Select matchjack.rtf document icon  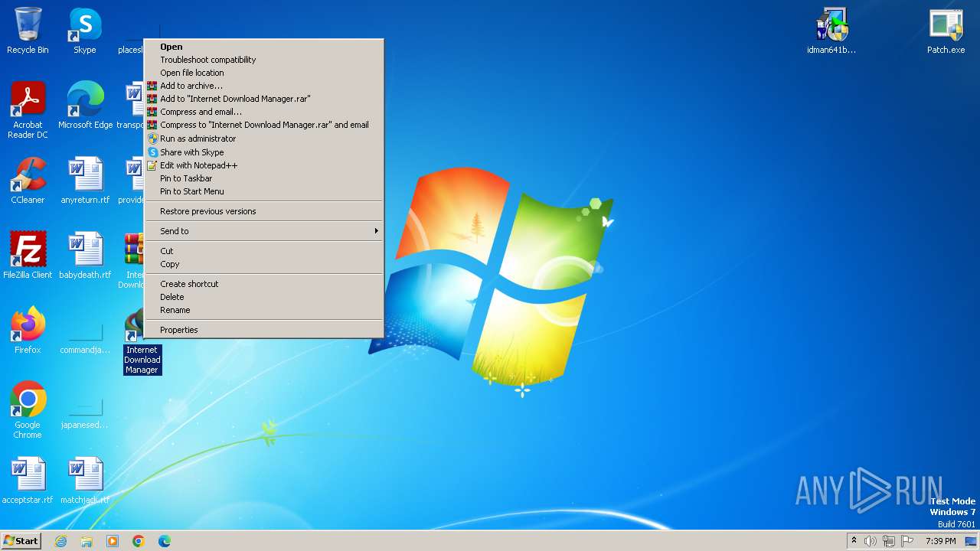85,480
